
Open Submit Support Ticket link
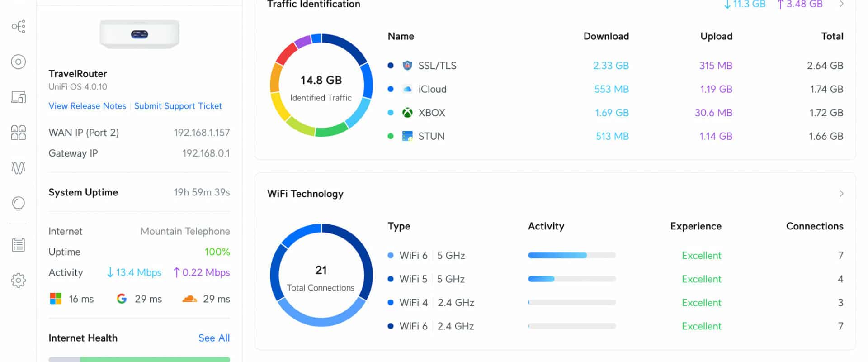(x=178, y=106)
